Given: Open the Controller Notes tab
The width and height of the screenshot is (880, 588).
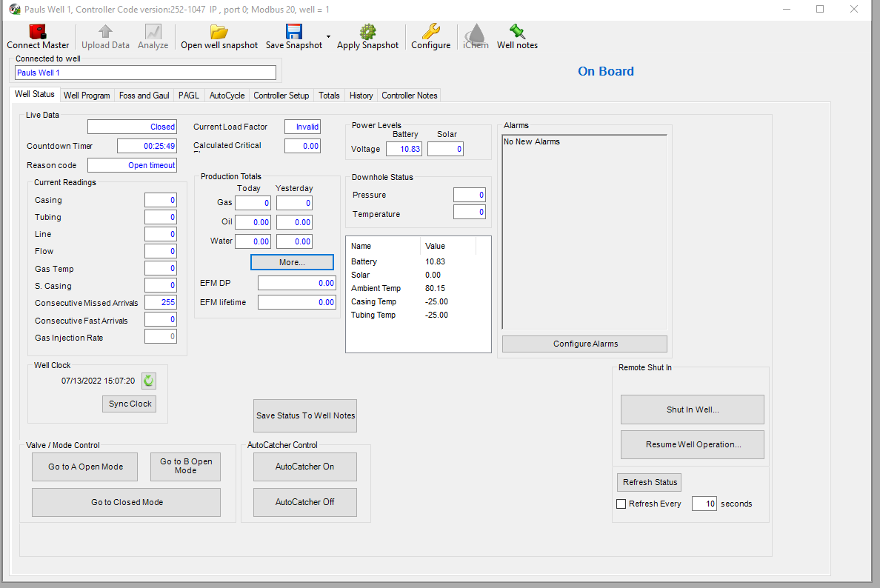Looking at the screenshot, I should [x=409, y=96].
